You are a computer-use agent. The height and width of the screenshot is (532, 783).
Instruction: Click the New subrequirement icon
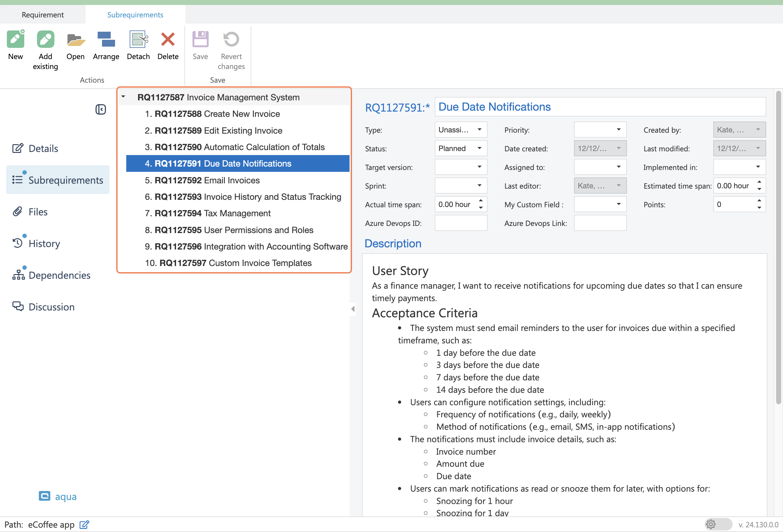coord(16,40)
